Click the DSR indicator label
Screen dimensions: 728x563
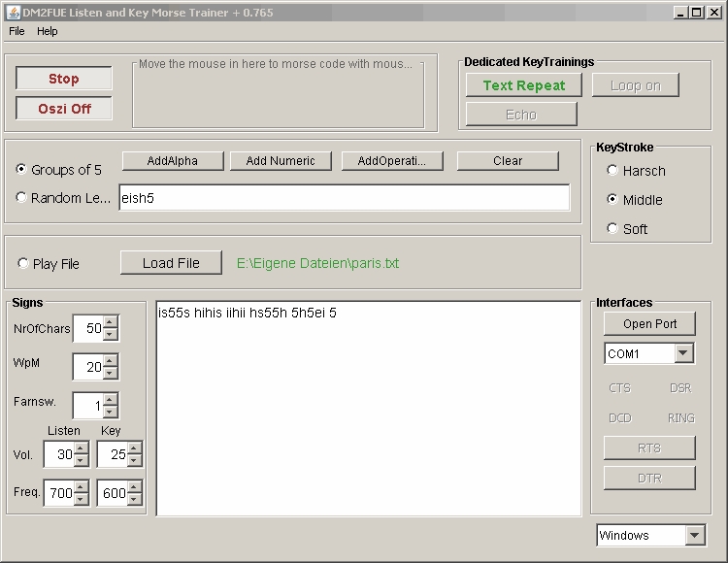pyautogui.click(x=680, y=387)
